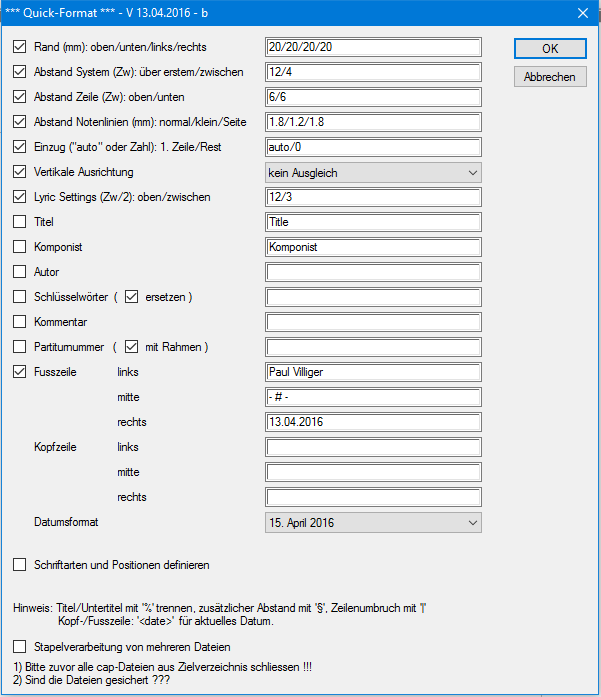Toggle the 'mit Rahmen' checkbox
This screenshot has height=697, width=601.
[132, 347]
